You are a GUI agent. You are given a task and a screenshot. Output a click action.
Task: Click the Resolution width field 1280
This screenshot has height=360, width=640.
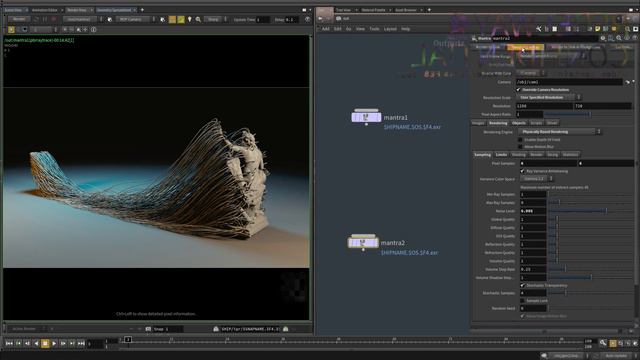click(544, 106)
